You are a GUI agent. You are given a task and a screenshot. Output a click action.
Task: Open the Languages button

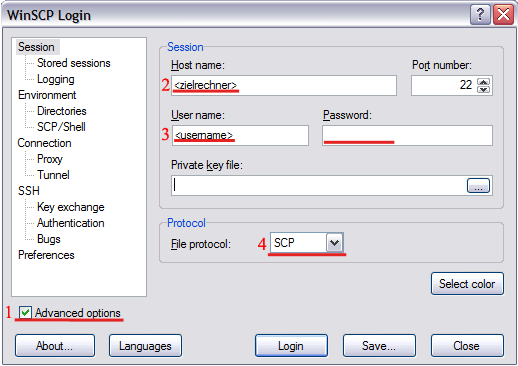(x=145, y=346)
